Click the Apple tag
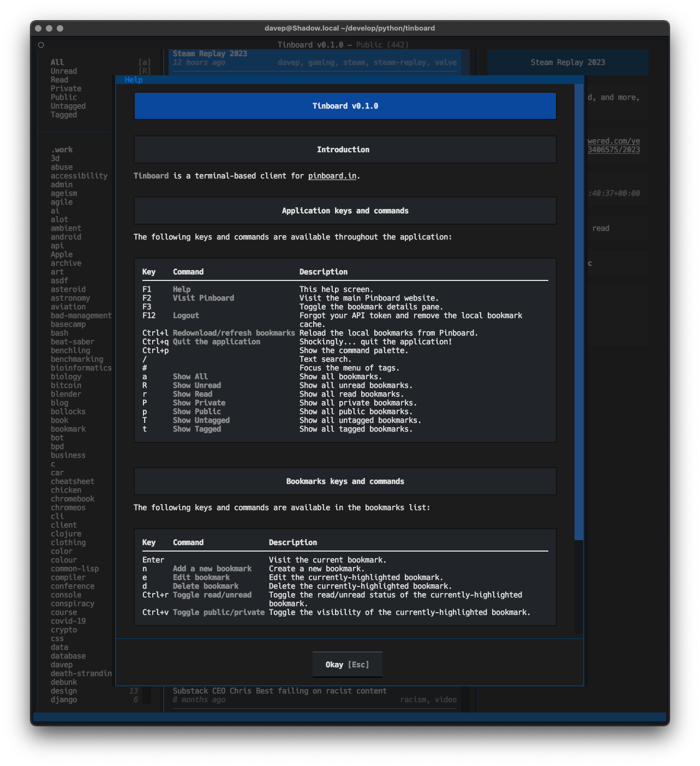This screenshot has width=700, height=766. [62, 254]
